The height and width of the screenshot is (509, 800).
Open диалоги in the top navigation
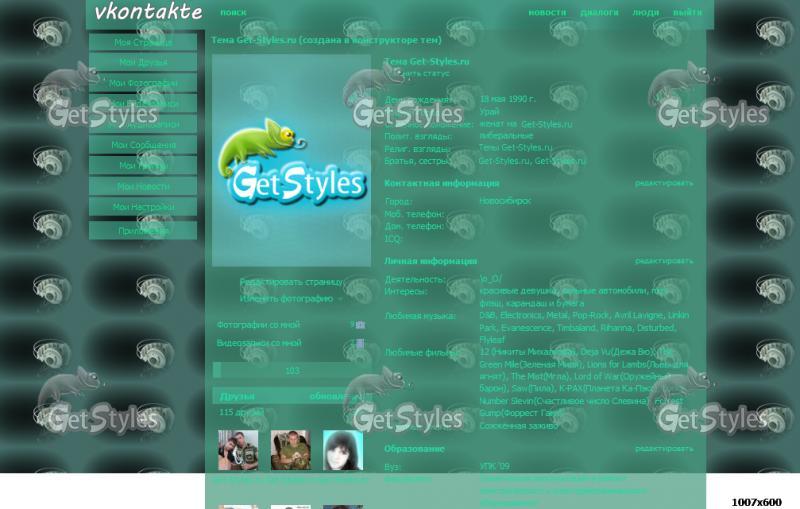click(x=599, y=12)
